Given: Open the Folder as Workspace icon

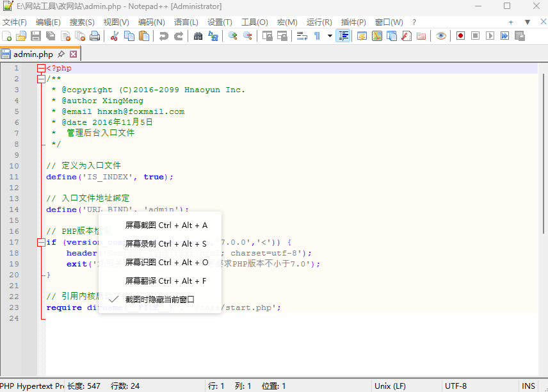Looking at the screenshot, I should point(421,36).
